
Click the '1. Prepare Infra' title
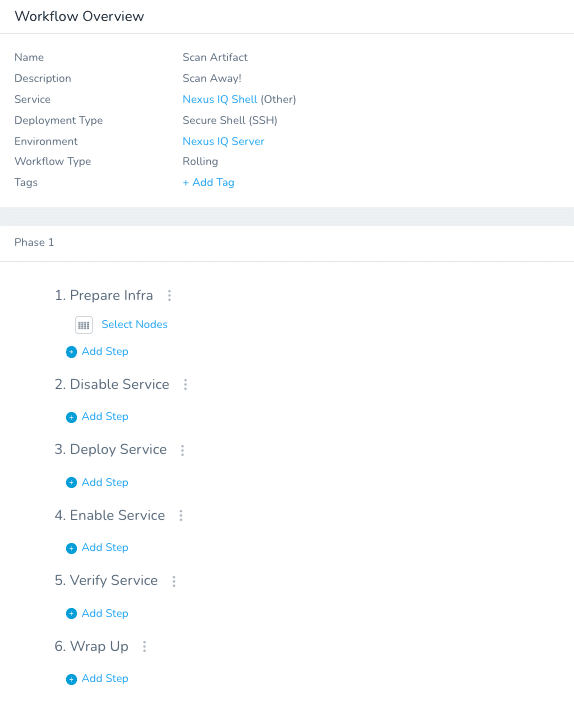click(104, 295)
